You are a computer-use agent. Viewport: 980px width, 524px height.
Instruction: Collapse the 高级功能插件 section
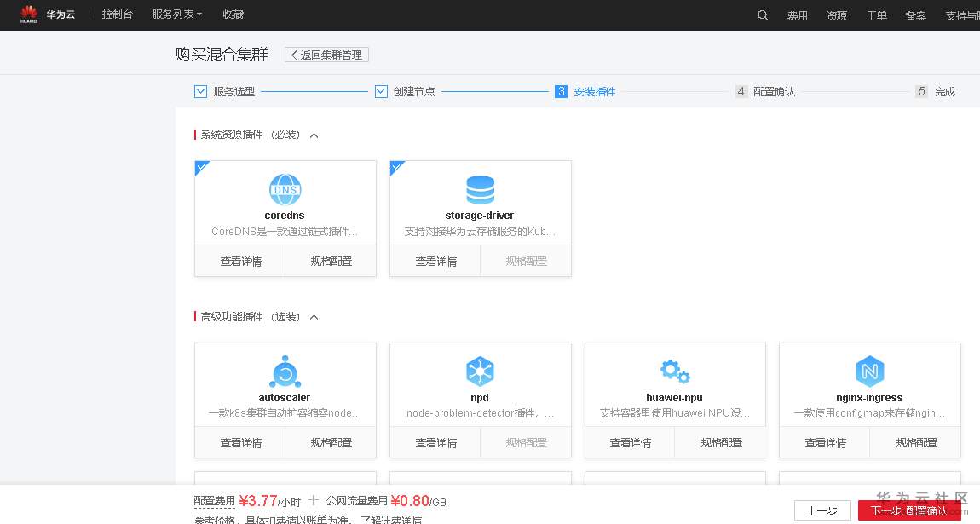[314, 317]
